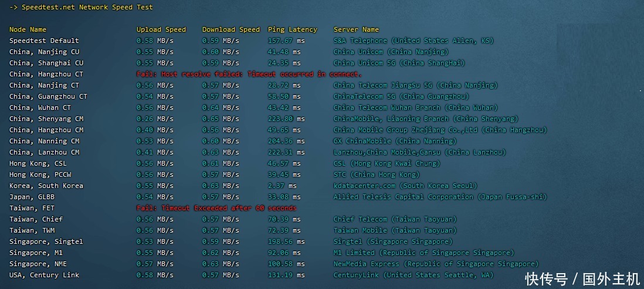Click the 'China Telecom JiangSu 5G' server name
The image size is (644, 289).
click(416, 85)
